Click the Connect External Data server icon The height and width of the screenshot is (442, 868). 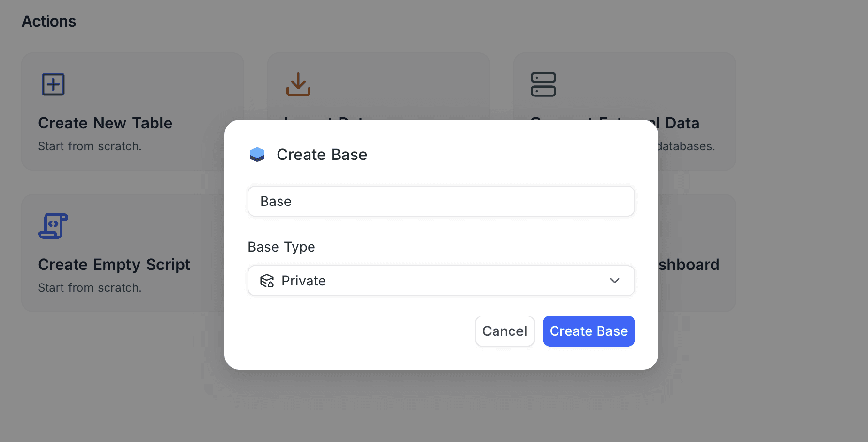tap(543, 84)
